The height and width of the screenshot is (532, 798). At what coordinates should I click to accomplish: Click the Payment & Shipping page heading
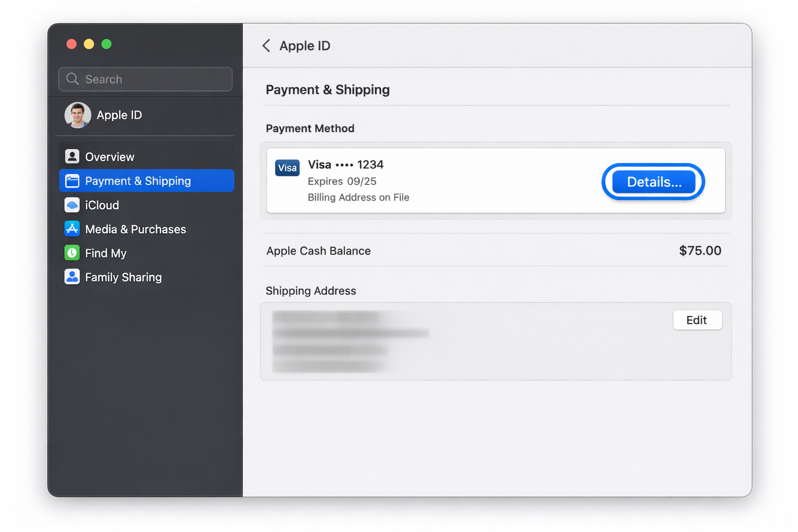[327, 90]
